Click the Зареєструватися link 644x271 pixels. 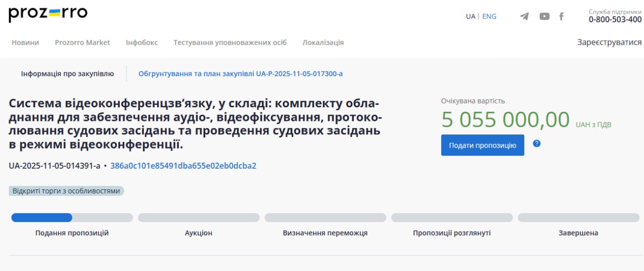(609, 42)
